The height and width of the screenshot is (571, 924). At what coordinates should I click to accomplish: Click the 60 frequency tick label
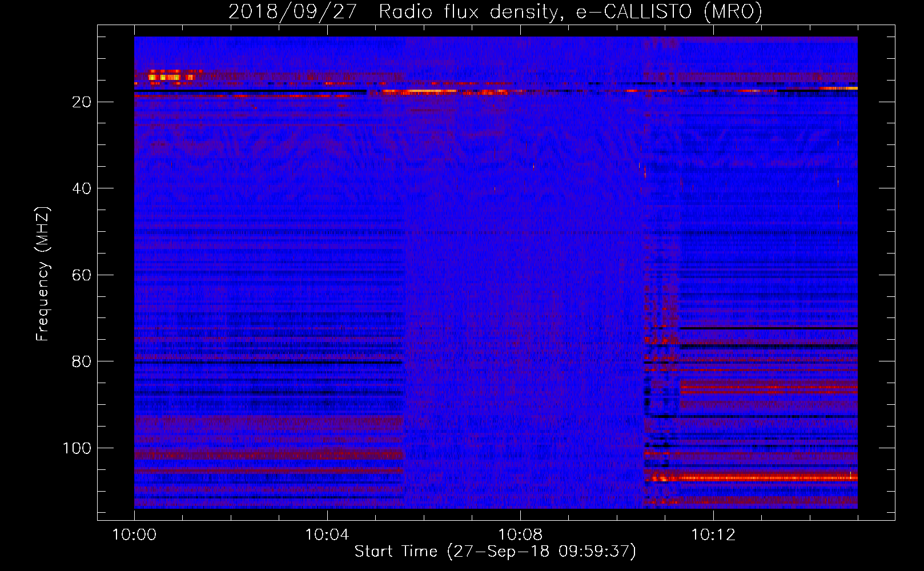click(x=82, y=275)
